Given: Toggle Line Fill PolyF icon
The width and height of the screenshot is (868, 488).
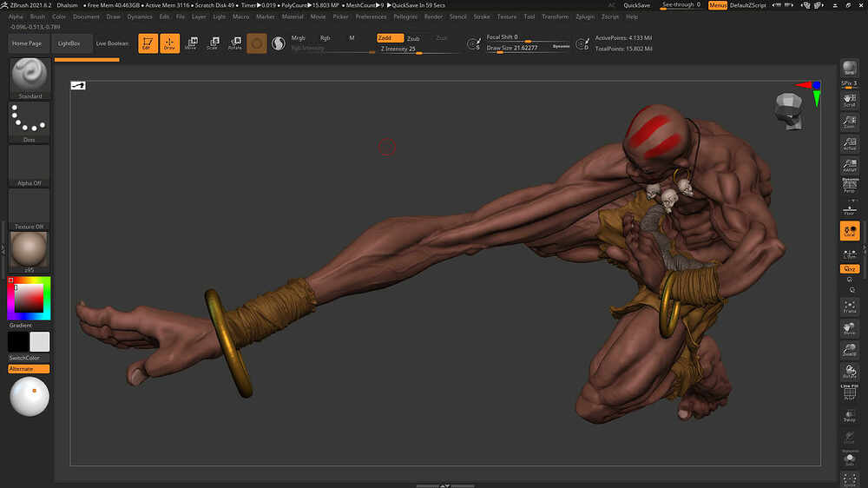Looking at the screenshot, I should point(849,392).
